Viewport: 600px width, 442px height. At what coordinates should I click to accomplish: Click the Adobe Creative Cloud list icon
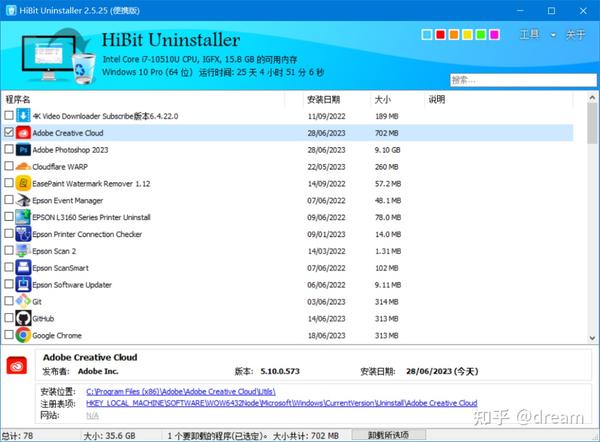click(x=23, y=132)
